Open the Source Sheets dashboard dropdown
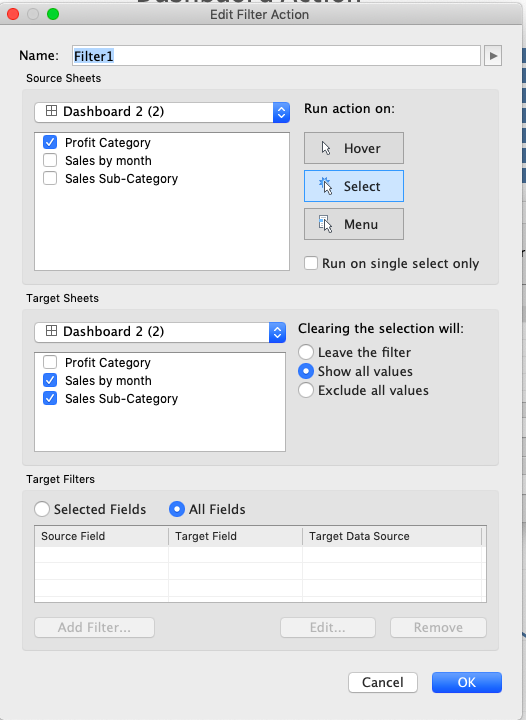Viewport: 526px width, 720px height. click(162, 112)
